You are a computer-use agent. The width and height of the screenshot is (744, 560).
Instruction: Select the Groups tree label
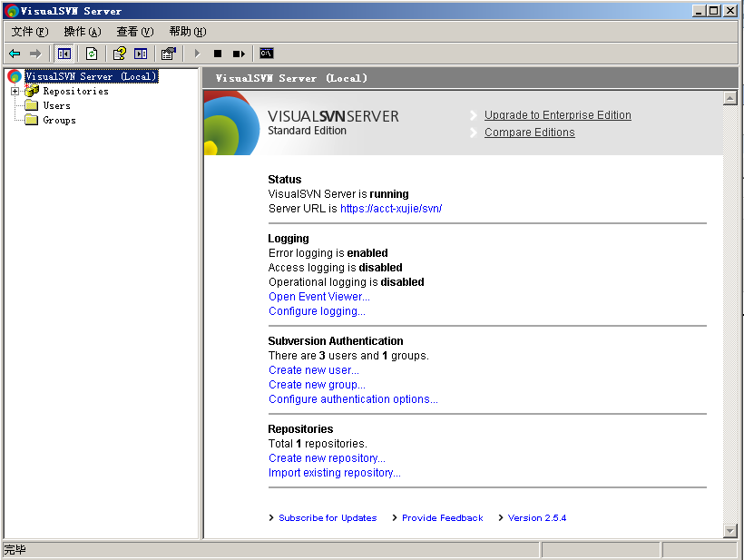tap(59, 121)
